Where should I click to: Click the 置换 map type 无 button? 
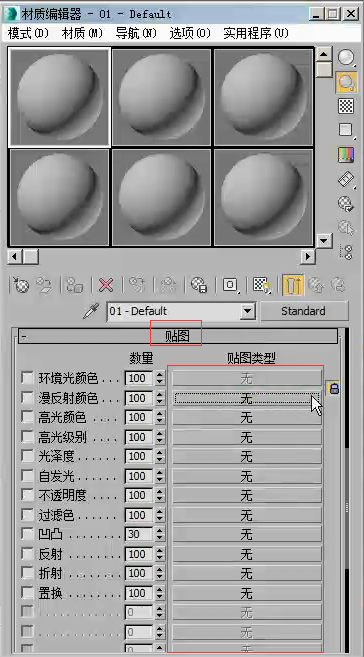pos(247,593)
